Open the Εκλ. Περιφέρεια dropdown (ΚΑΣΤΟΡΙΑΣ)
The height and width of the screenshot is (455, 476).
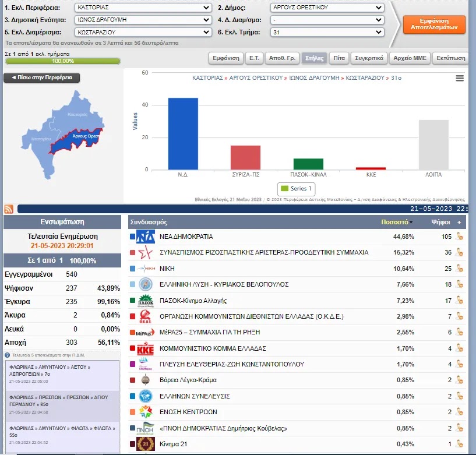pos(143,8)
